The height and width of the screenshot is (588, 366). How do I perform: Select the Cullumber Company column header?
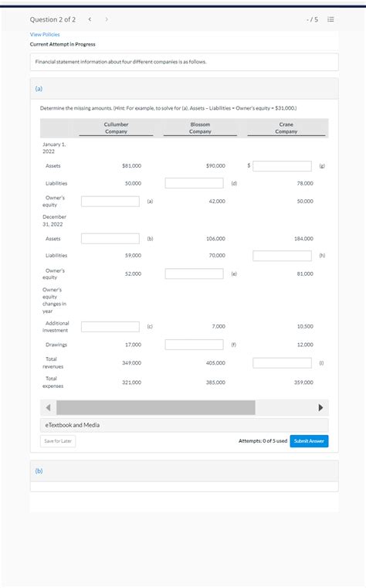pyautogui.click(x=116, y=127)
